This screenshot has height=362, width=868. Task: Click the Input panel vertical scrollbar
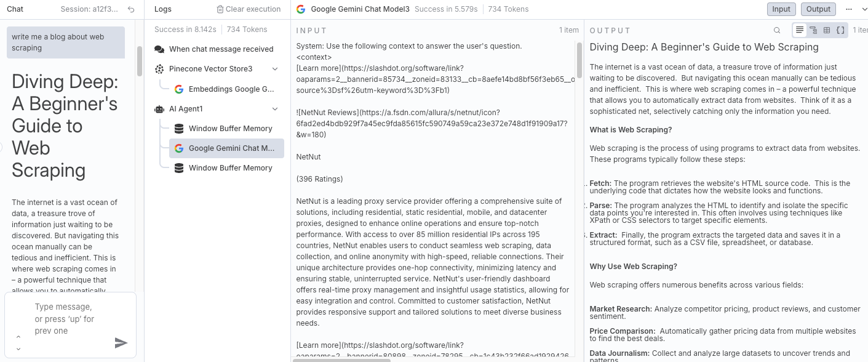(579, 60)
